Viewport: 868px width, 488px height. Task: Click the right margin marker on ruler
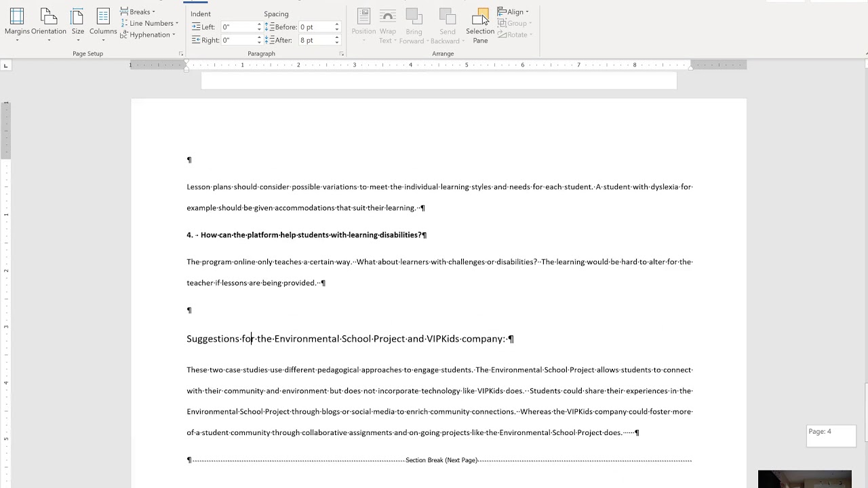click(691, 67)
